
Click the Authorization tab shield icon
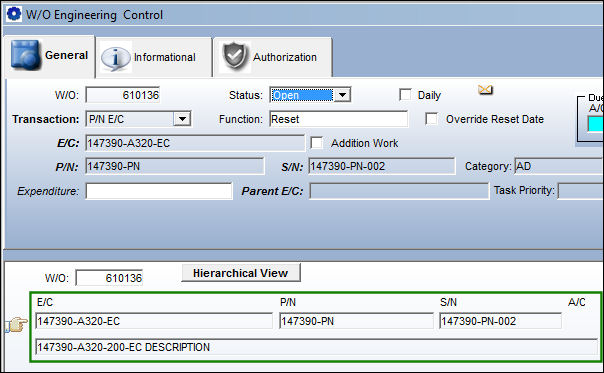(x=235, y=57)
